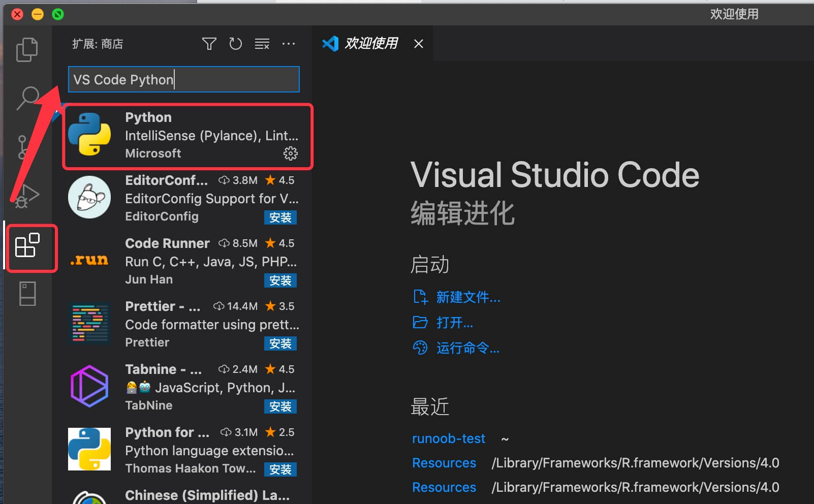Open the Explorer view in the activity bar
The width and height of the screenshot is (814, 504).
(x=27, y=49)
